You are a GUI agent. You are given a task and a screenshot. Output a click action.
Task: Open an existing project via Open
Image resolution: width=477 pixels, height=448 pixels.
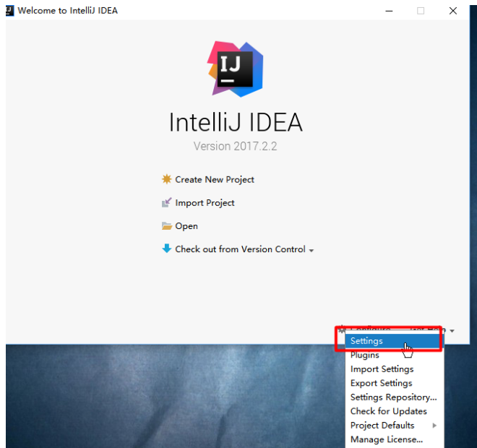point(186,226)
